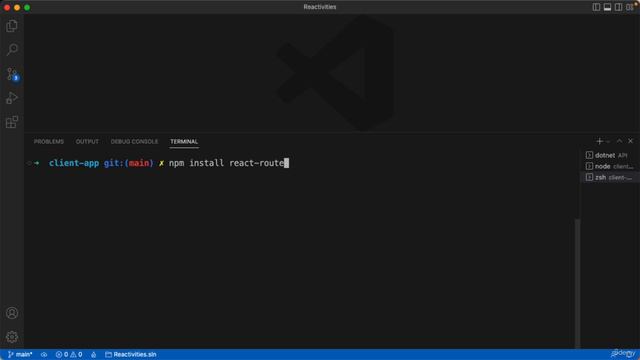This screenshot has width=640, height=360.
Task: Click the yellow macOS minimize button
Action: pyautogui.click(x=17, y=7)
